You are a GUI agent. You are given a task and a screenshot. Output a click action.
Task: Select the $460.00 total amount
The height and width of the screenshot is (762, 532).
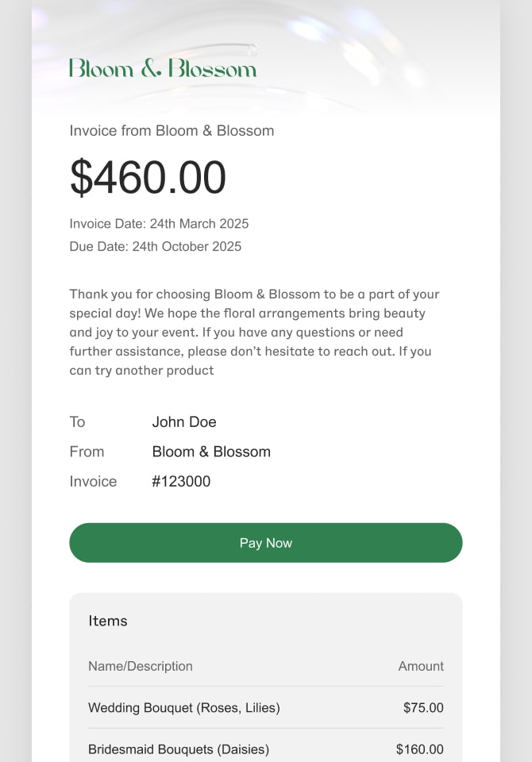click(x=148, y=177)
